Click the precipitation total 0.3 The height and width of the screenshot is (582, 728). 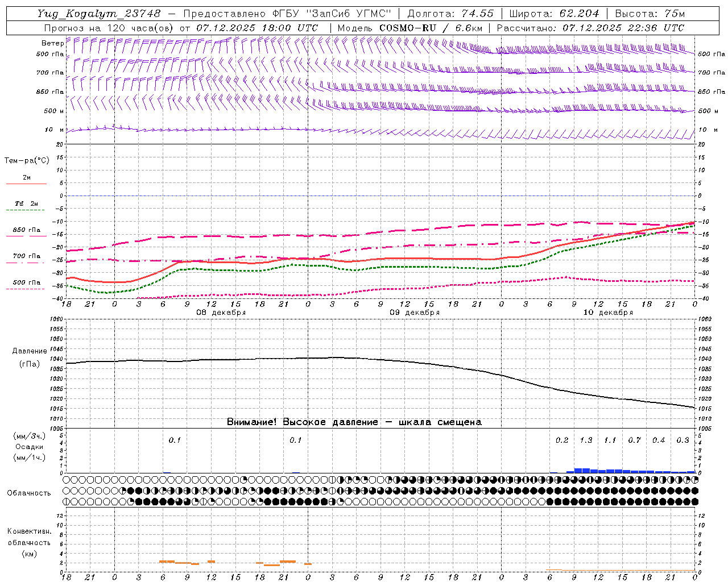[682, 440]
